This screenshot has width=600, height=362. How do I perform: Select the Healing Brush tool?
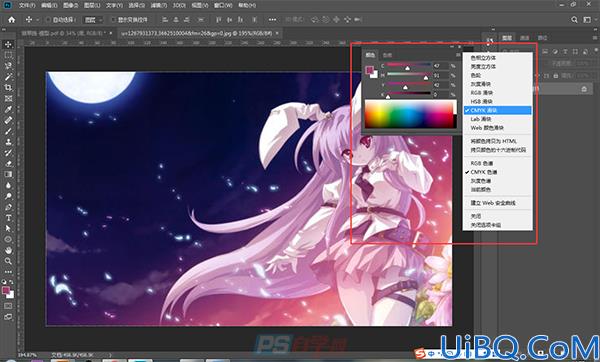coord(8,120)
